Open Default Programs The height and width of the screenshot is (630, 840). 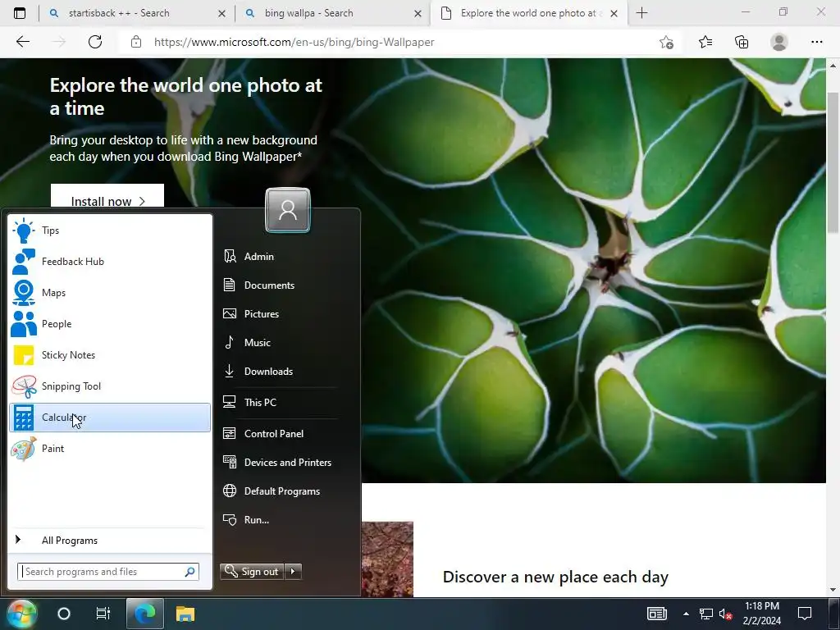pos(281,491)
